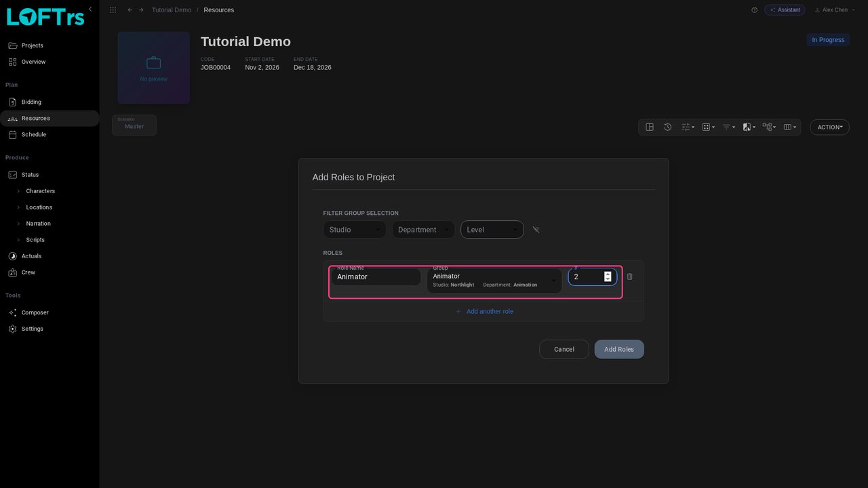
Task: Open the apps grid menu icon
Action: tap(113, 10)
